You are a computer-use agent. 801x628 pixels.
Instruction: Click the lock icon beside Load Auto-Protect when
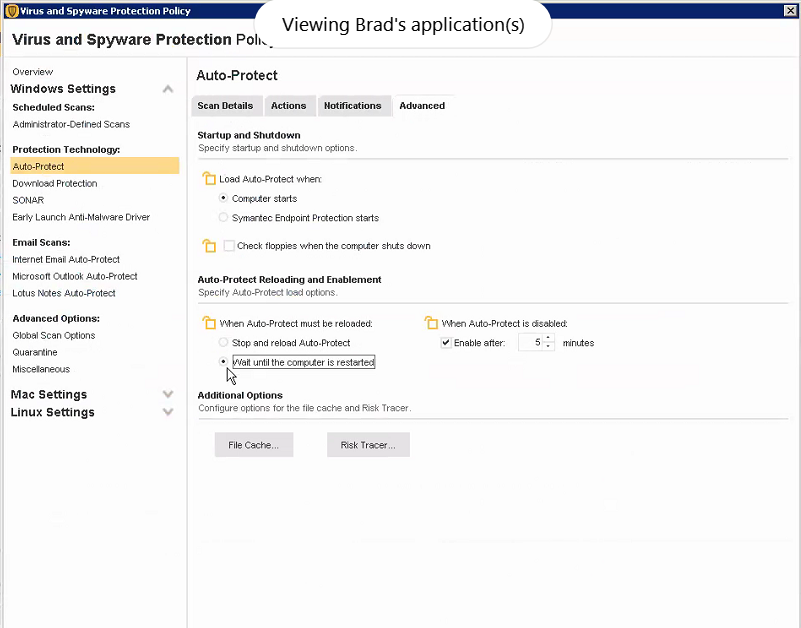pos(209,178)
